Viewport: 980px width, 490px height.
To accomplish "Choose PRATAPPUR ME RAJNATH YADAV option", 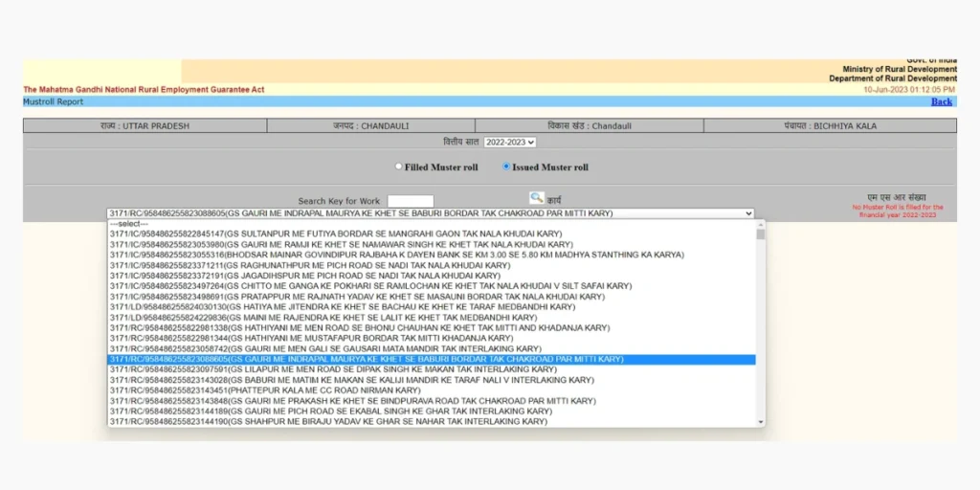I will point(432,297).
